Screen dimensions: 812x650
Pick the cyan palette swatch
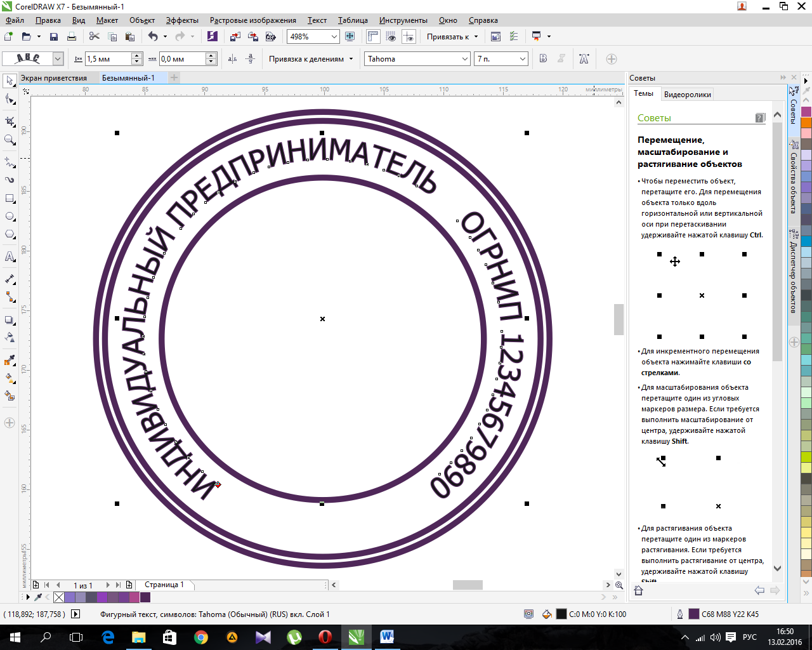[806, 241]
